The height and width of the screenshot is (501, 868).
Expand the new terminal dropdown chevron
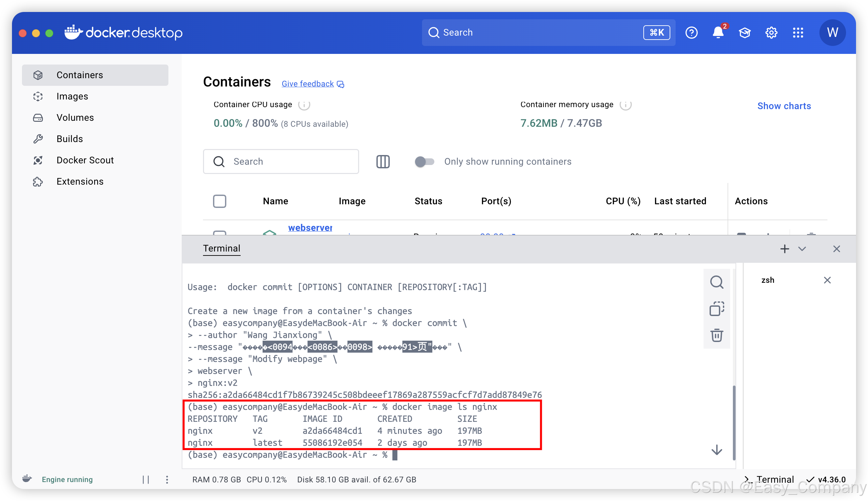(x=802, y=249)
